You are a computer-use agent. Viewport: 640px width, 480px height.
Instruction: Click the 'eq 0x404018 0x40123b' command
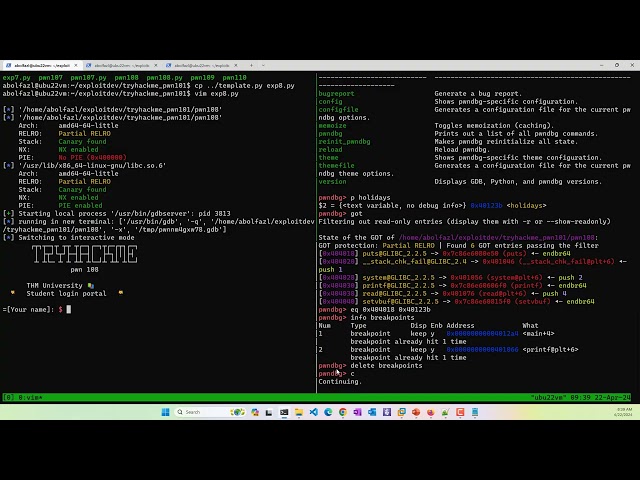click(390, 309)
